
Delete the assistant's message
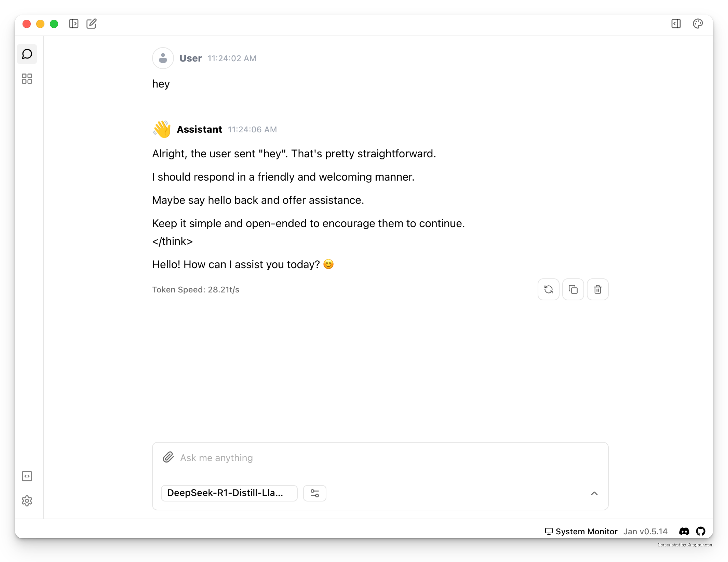click(597, 290)
